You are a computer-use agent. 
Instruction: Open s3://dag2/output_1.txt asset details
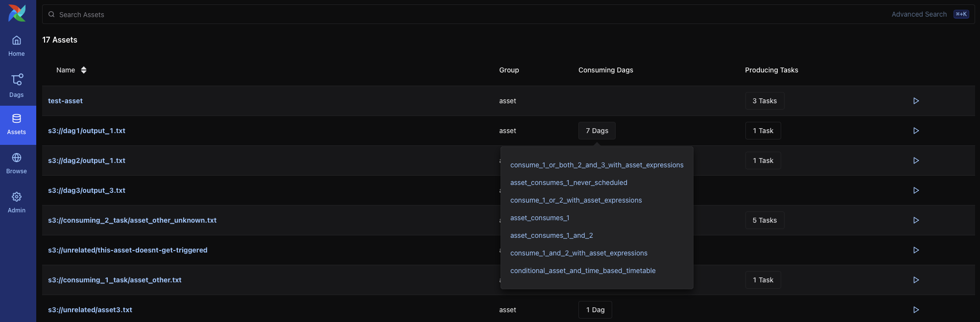tap(86, 161)
